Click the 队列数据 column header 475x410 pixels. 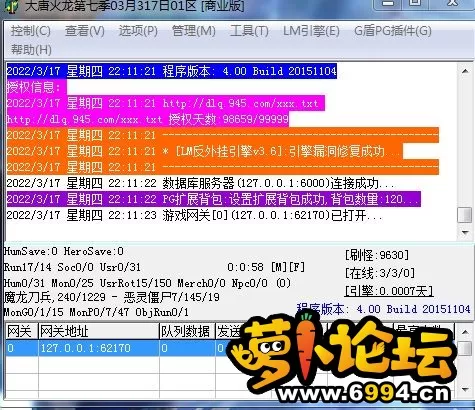[x=187, y=331]
